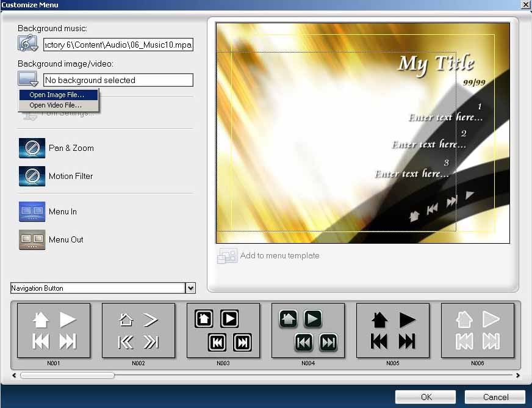Viewport: 532px width, 408px height.
Task: Pick the N003 navigation button thumbnail
Action: pyautogui.click(x=223, y=330)
